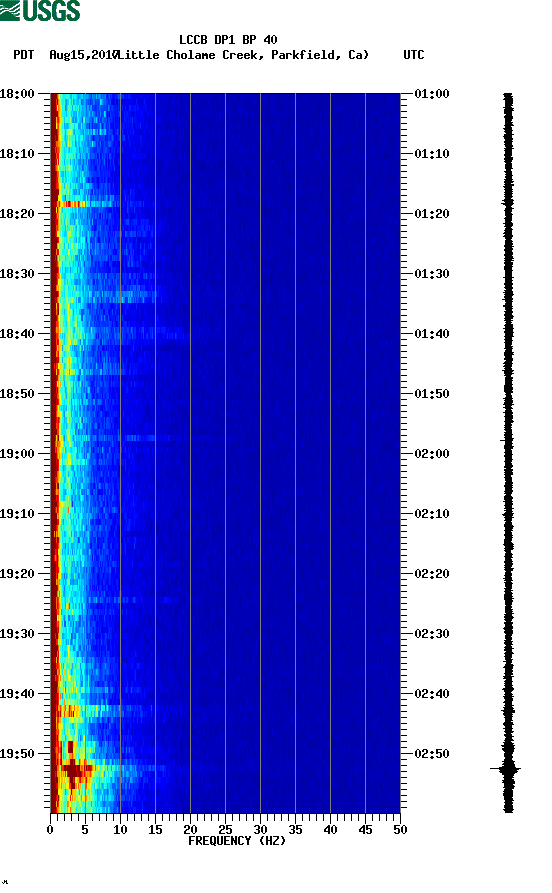Click the 01:00 UTC time label

(x=432, y=93)
